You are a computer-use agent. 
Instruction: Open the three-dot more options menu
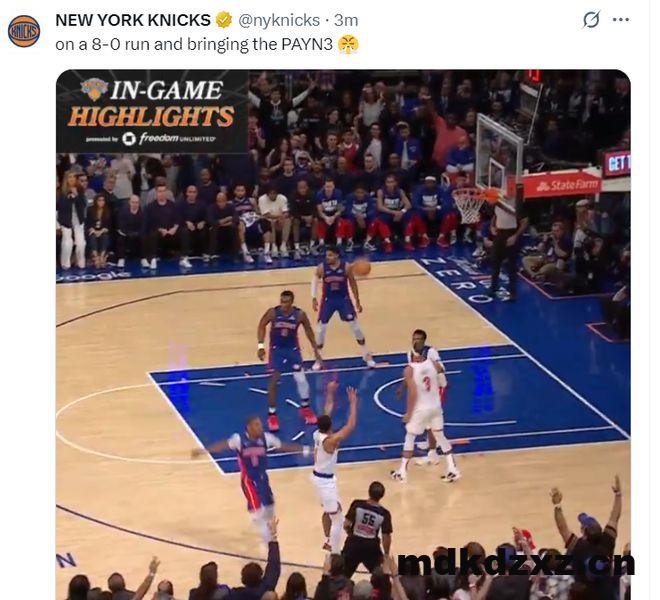click(x=621, y=19)
